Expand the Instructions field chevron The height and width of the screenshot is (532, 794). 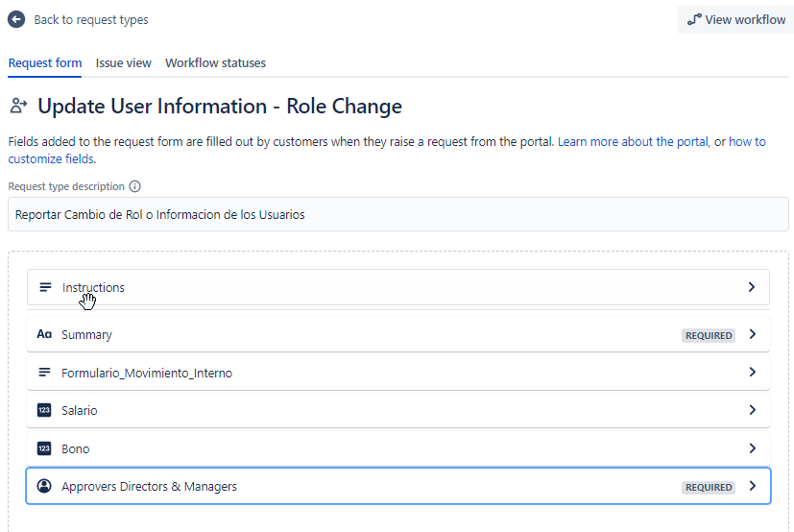tap(752, 287)
